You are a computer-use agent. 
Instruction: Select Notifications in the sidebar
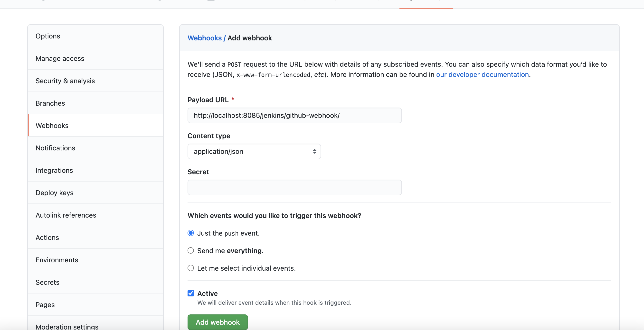click(55, 148)
